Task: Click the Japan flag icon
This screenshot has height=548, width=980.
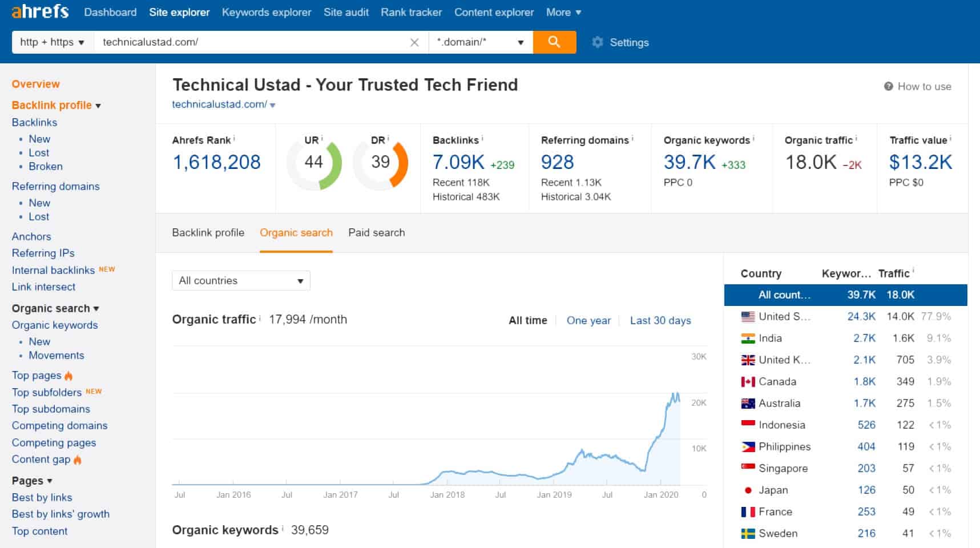Action: coord(748,490)
